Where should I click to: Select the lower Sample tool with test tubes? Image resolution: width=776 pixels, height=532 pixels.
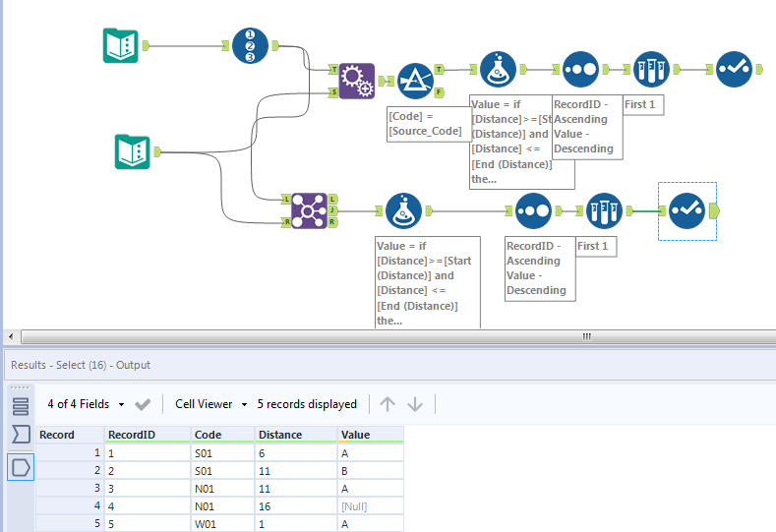pos(604,210)
